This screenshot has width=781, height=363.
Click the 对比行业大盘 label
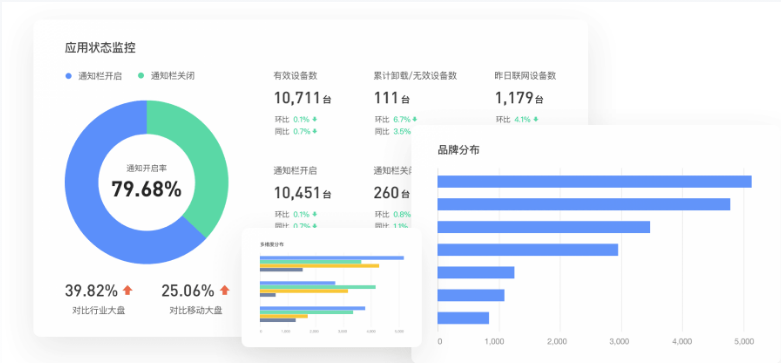point(99,310)
